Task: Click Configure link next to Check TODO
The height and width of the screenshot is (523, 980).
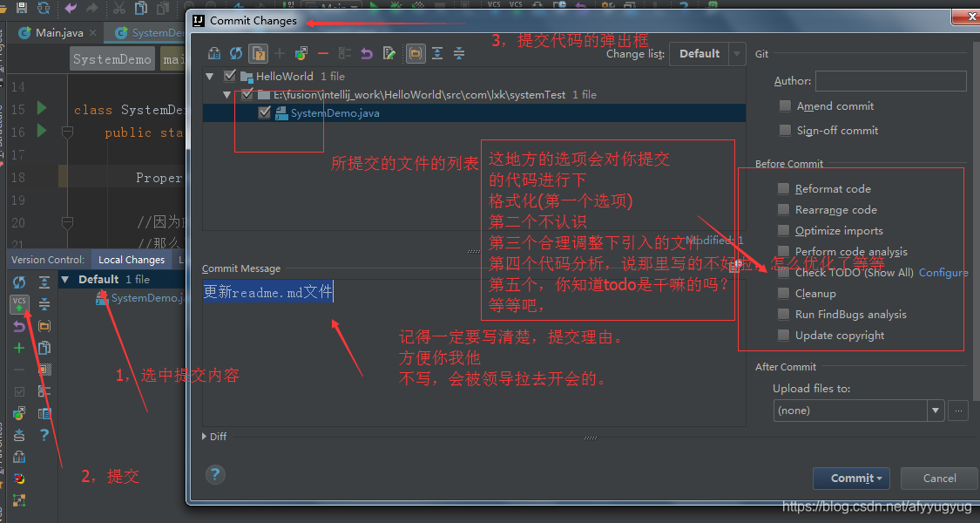Action: pyautogui.click(x=943, y=272)
